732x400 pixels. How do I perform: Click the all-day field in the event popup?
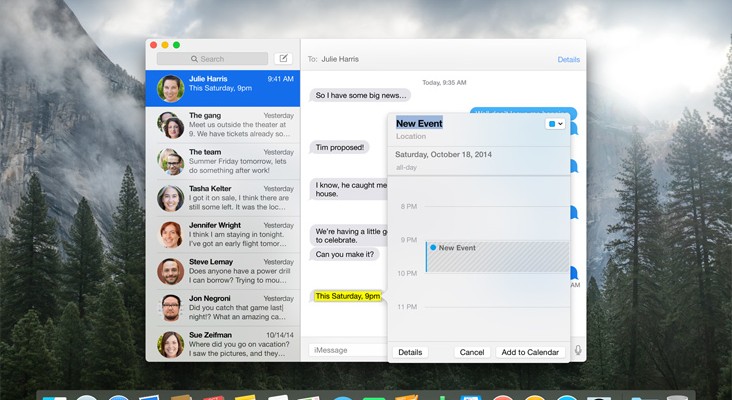[x=405, y=168]
